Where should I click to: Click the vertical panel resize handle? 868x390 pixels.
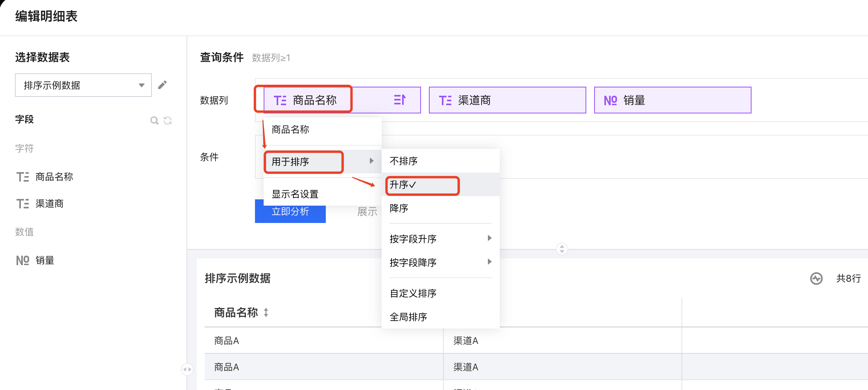click(x=561, y=249)
